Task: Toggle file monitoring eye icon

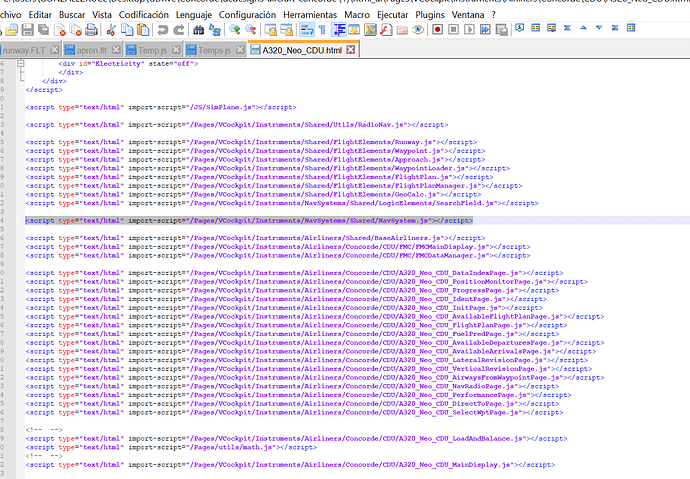Action: click(x=418, y=30)
